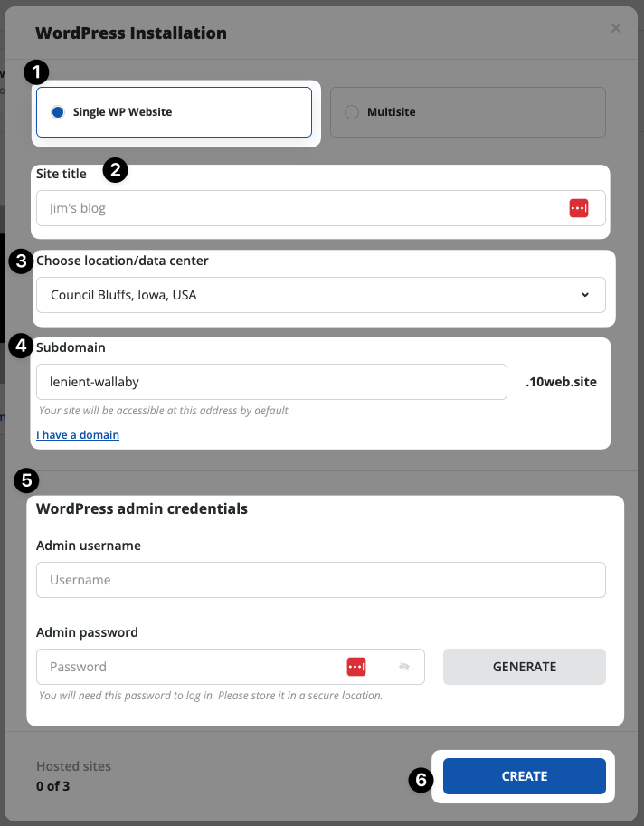The image size is (644, 826).
Task: Click the Admin username field
Action: click(x=321, y=580)
